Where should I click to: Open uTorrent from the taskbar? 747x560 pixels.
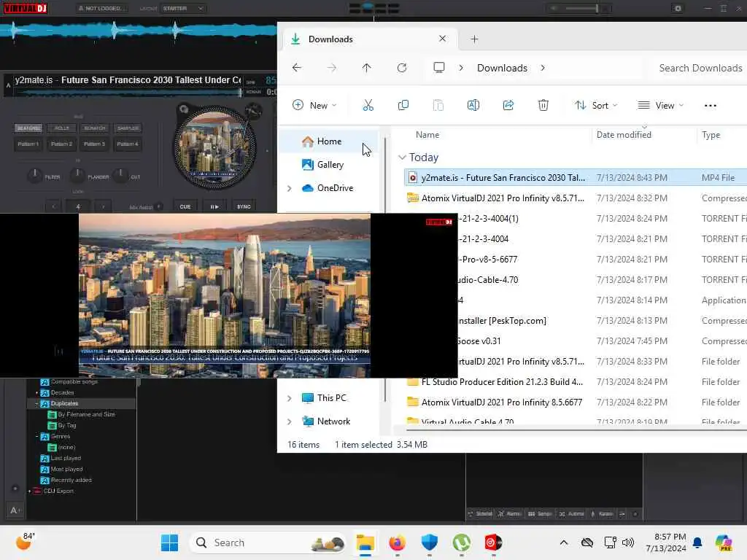[461, 542]
